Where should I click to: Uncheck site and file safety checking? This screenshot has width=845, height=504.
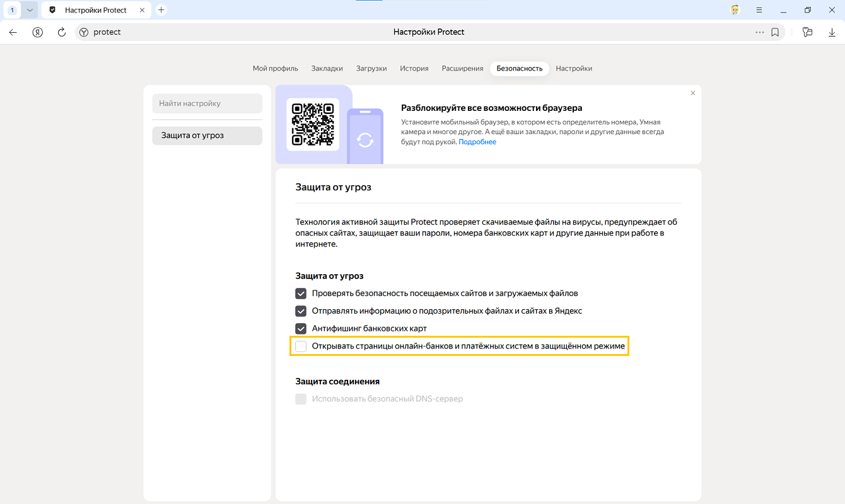click(301, 294)
